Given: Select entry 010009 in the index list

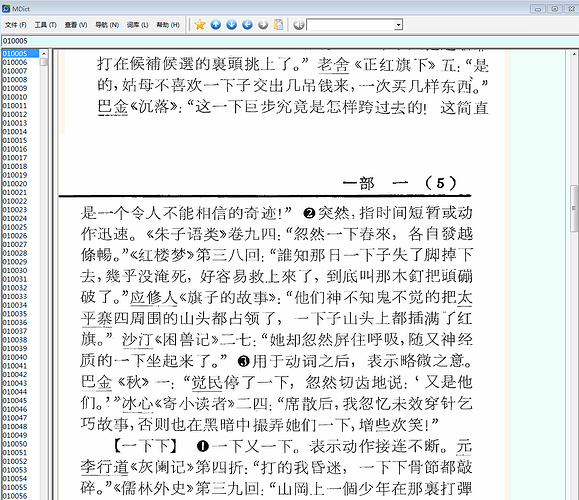Looking at the screenshot, I should point(15,88).
